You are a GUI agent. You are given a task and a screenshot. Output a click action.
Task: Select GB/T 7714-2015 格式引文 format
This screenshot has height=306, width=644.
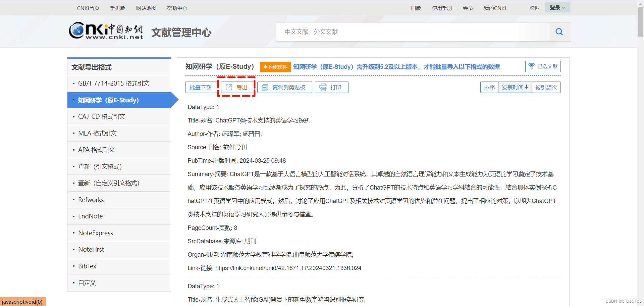(119, 84)
